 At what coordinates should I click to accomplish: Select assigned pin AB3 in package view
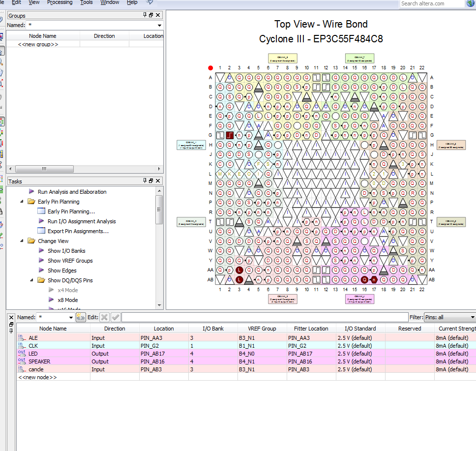[239, 280]
